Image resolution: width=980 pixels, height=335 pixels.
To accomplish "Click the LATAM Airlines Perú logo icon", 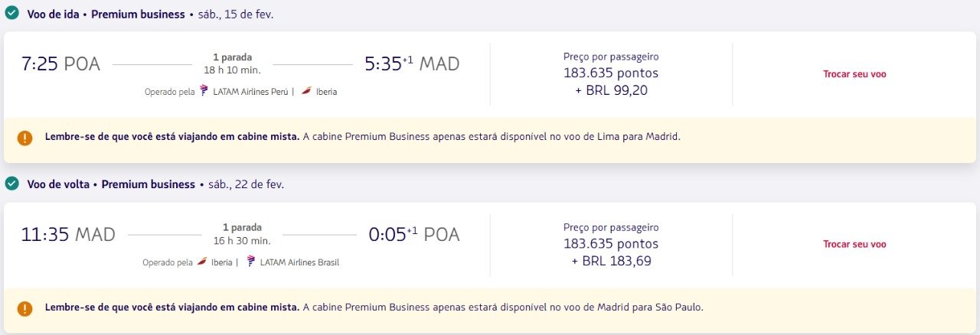I will pyautogui.click(x=204, y=91).
